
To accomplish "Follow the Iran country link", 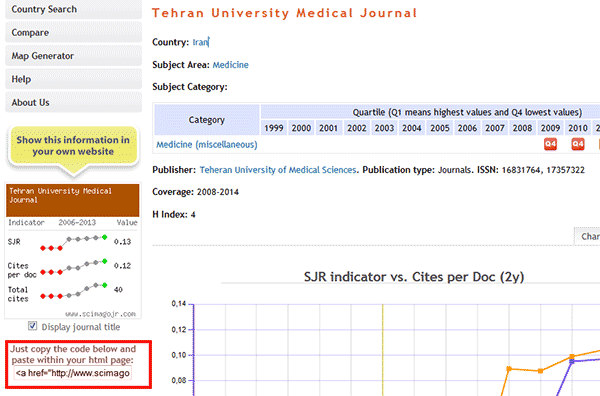I will pyautogui.click(x=200, y=42).
